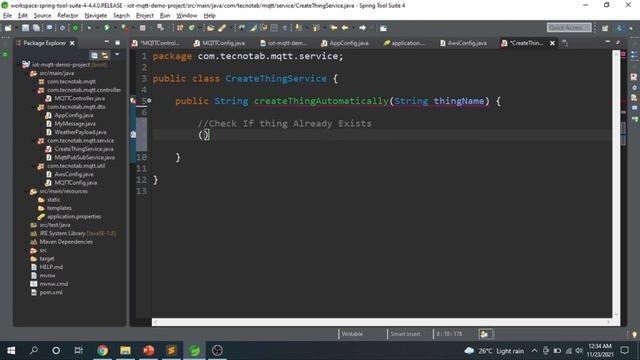Open the New file dropdown arrow
Screen dimensions: 640x360
(16, 28)
